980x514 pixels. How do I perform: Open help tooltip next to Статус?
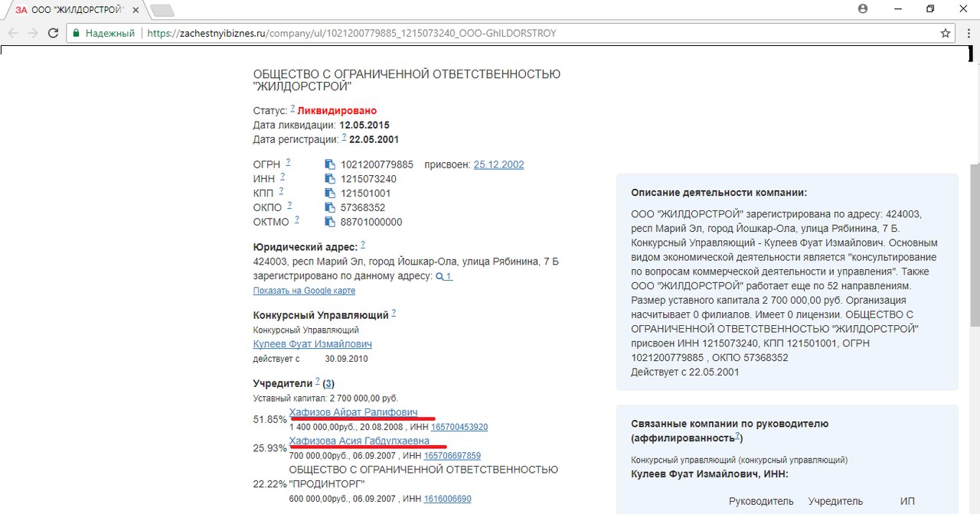(292, 109)
